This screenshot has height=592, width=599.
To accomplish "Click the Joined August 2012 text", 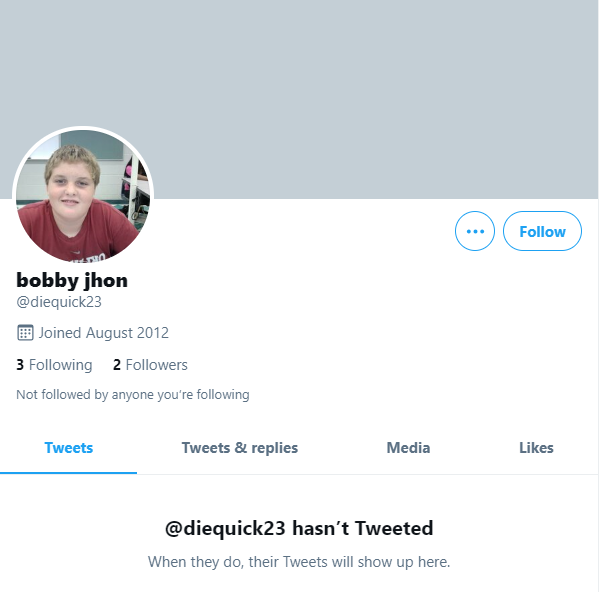I will [104, 333].
